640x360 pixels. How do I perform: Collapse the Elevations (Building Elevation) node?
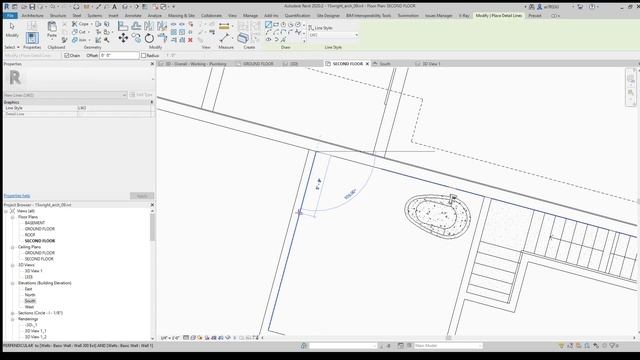click(x=13, y=283)
